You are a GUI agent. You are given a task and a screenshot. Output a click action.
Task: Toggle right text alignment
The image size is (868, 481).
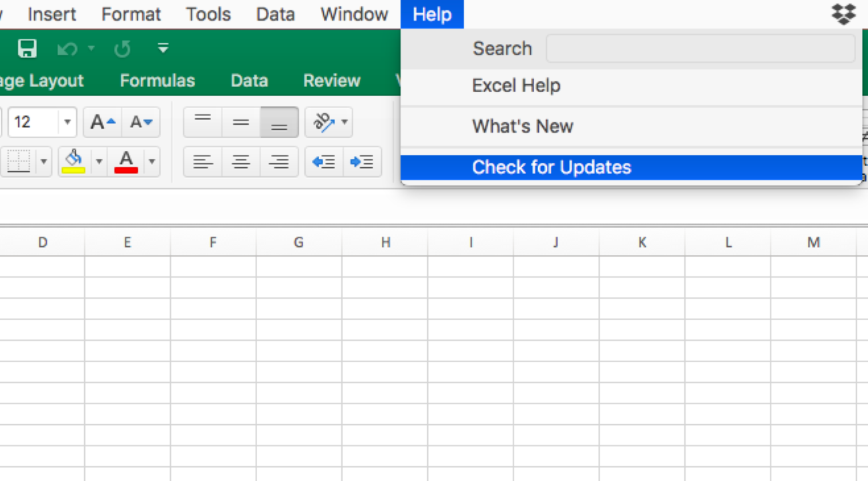coord(279,161)
